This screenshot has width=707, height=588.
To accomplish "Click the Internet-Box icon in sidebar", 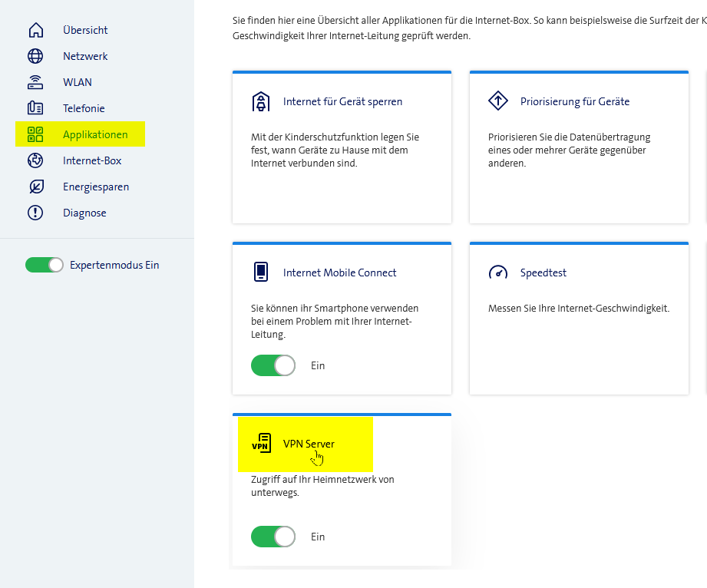I will point(35,160).
